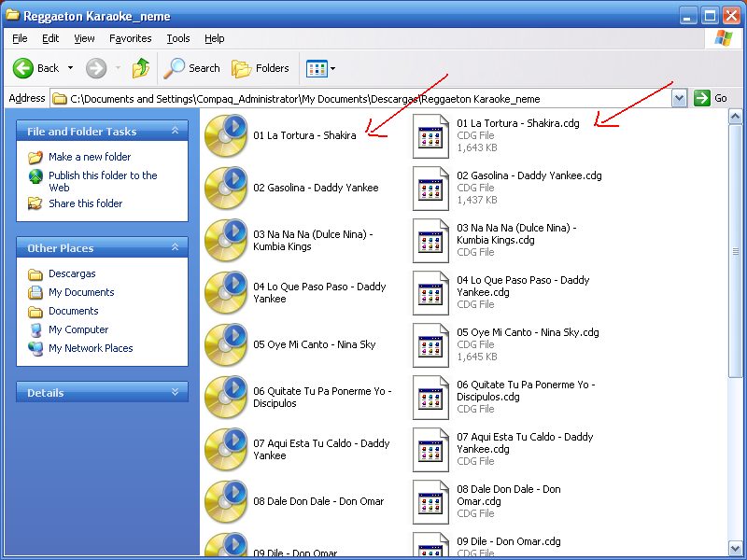Click the title bar folder icon

pyautogui.click(x=12, y=15)
